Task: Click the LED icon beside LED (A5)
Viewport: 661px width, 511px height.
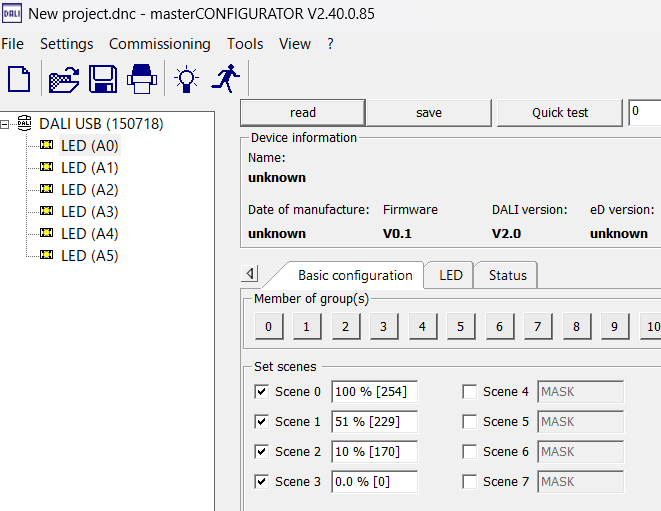Action: (x=46, y=255)
